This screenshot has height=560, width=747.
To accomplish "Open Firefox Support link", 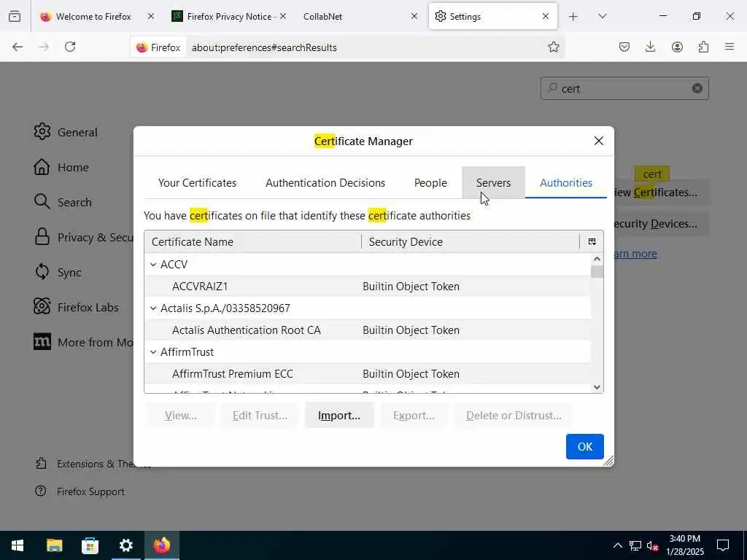I will click(x=80, y=491).
